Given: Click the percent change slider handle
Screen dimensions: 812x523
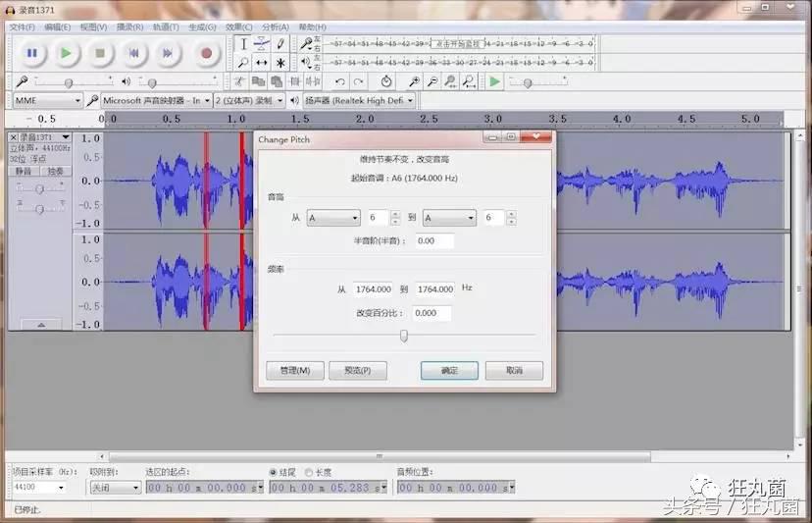Looking at the screenshot, I should (x=403, y=336).
